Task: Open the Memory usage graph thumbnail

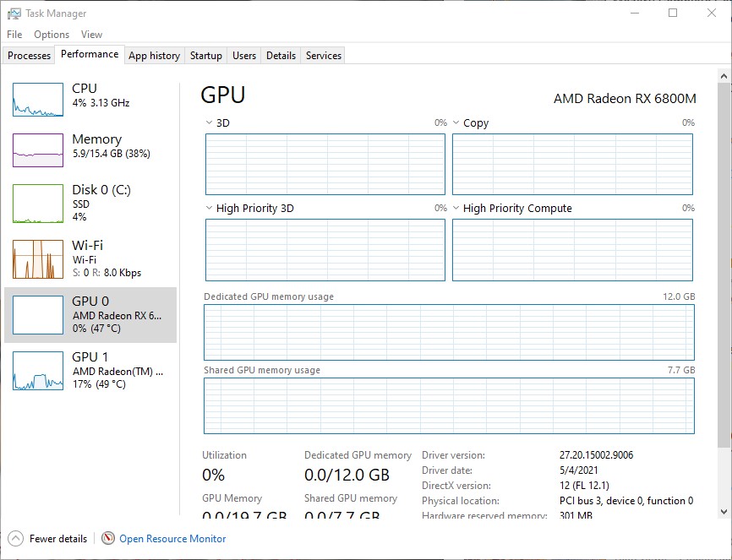Action: (x=38, y=150)
